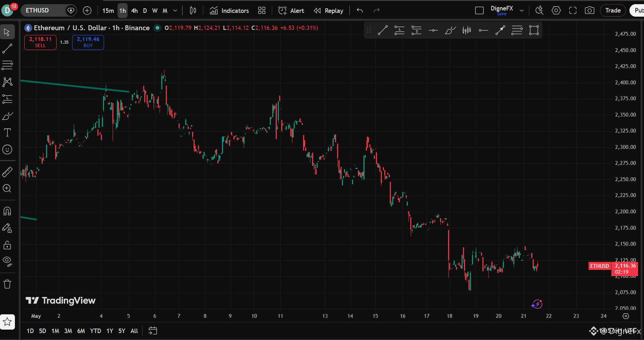The height and width of the screenshot is (340, 644).
Task: Enter fullscreen mode
Action: point(573,11)
